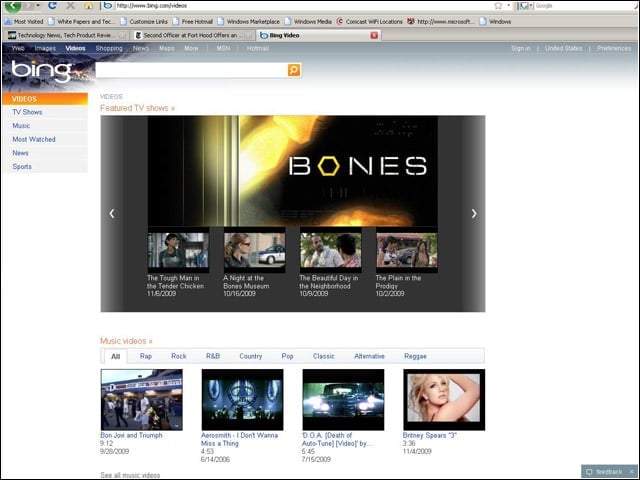Open the navigation history dropdown arrow
640x480 pixels.
click(x=38, y=6)
